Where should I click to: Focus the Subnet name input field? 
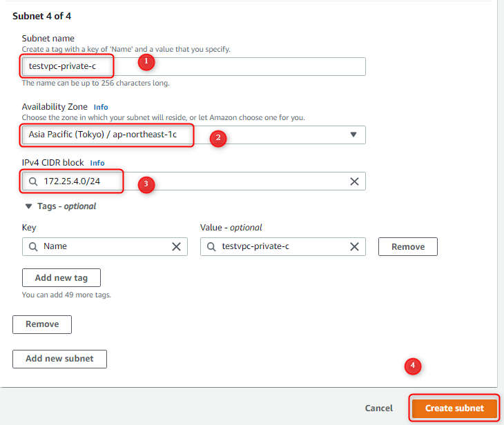[x=194, y=66]
